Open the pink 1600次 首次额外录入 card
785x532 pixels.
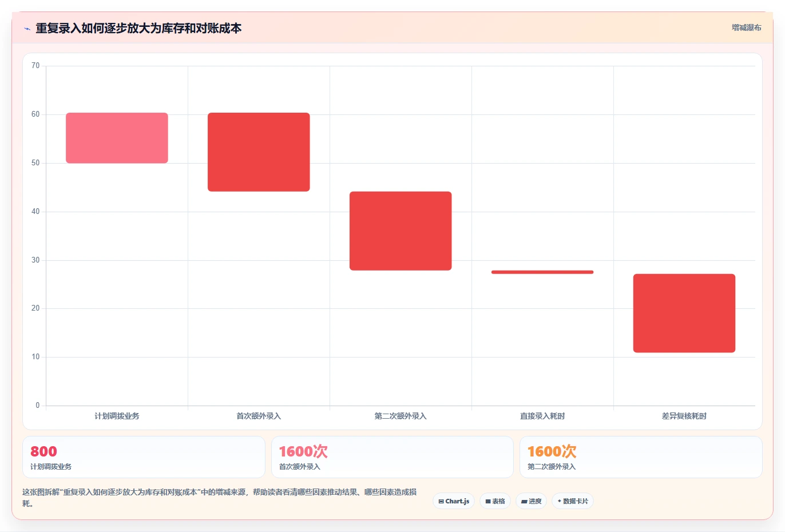392,457
